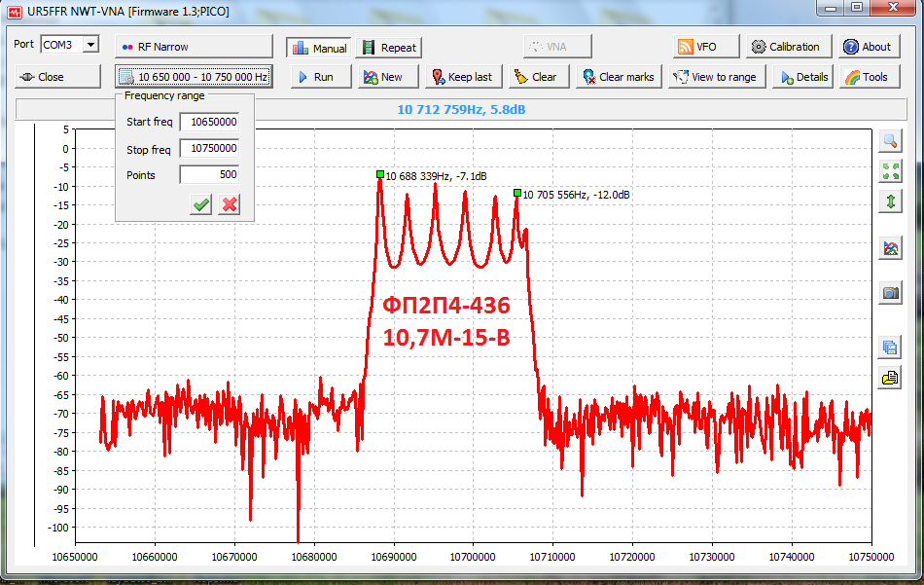The height and width of the screenshot is (585, 924).
Task: Open the COM3 port dropdown
Action: (90, 45)
